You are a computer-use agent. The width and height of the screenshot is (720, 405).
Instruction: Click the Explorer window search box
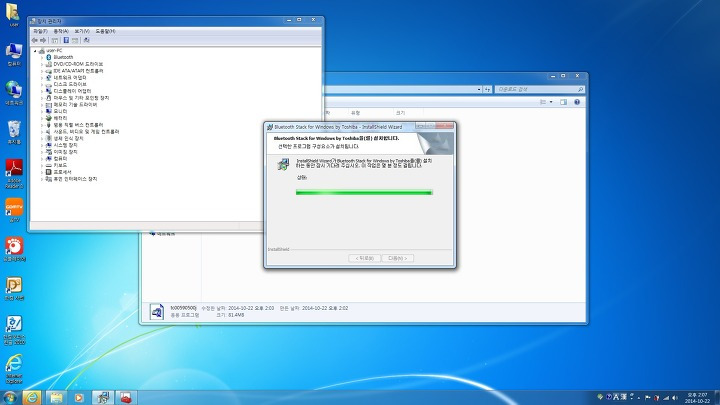540,89
